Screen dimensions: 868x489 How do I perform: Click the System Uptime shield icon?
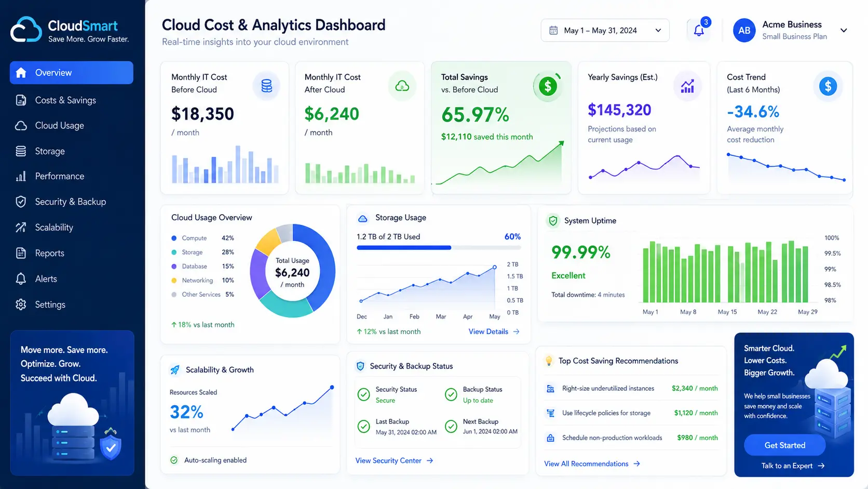tap(553, 221)
